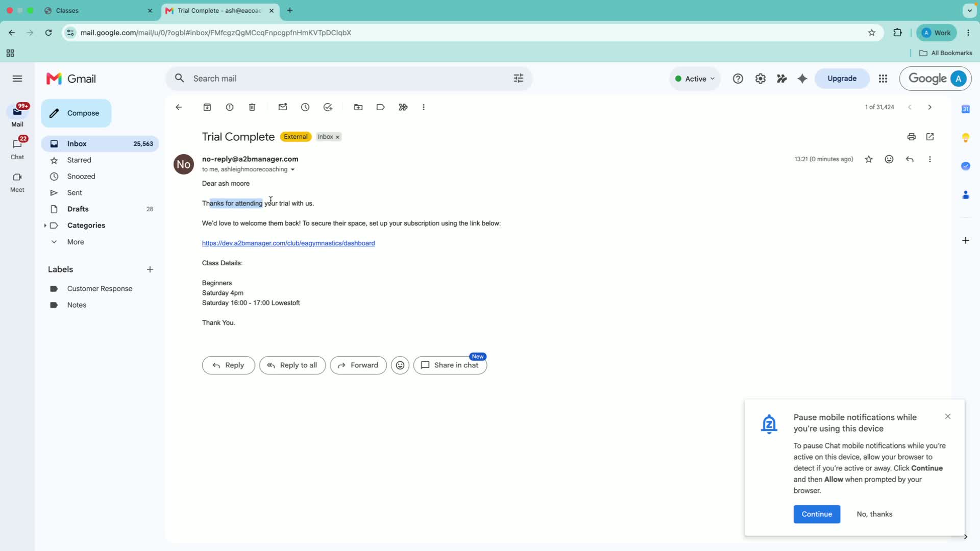The width and height of the screenshot is (980, 551).
Task: Print the Trial Complete email
Action: coord(911,137)
